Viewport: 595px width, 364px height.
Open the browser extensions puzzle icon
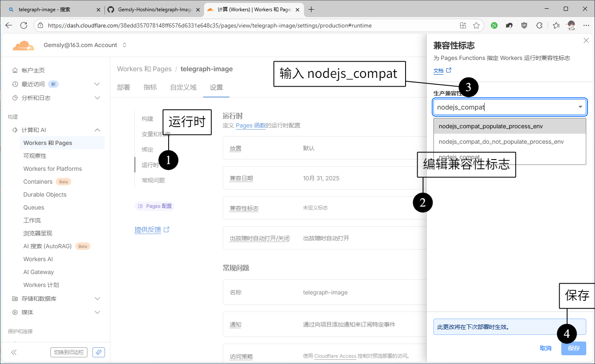pyautogui.click(x=539, y=25)
